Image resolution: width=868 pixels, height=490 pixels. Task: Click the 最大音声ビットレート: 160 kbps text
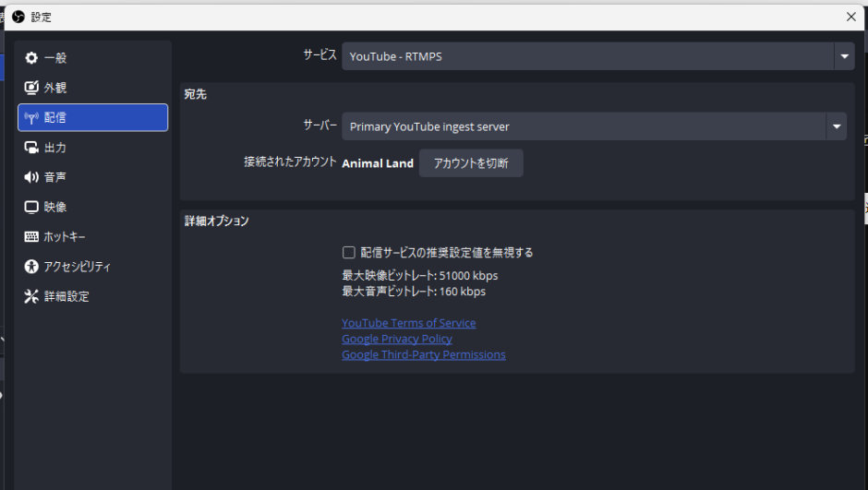coord(414,292)
